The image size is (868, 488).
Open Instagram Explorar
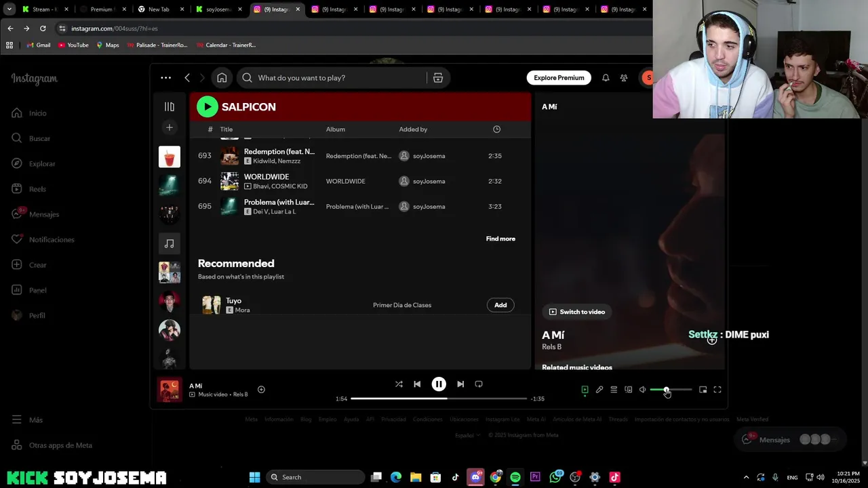click(x=34, y=163)
